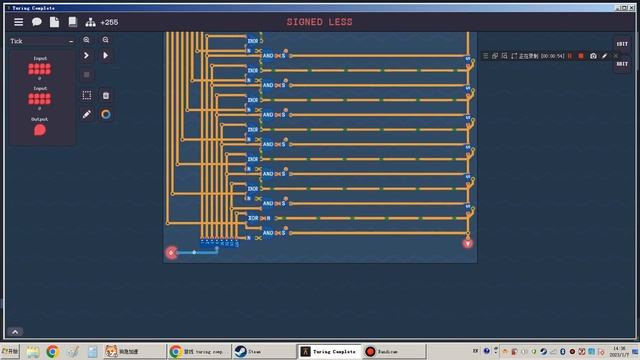Open the level document page icon
Viewport: 640px width, 360px height.
(x=54, y=22)
